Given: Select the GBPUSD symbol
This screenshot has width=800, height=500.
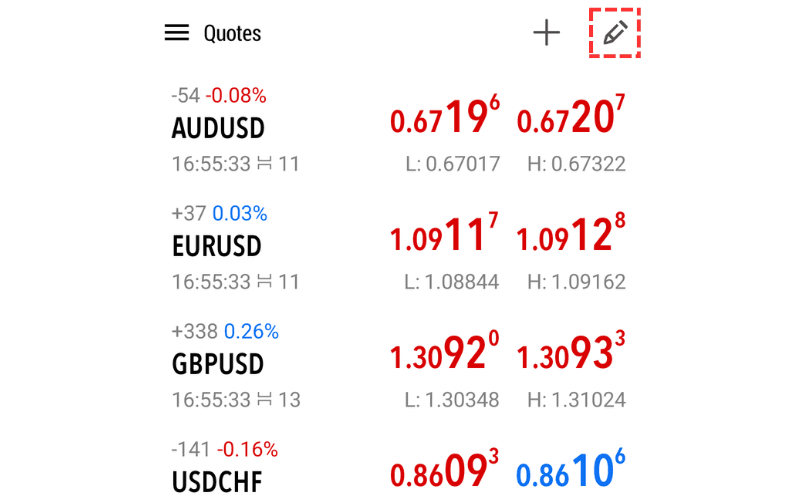Looking at the screenshot, I should pyautogui.click(x=217, y=364).
